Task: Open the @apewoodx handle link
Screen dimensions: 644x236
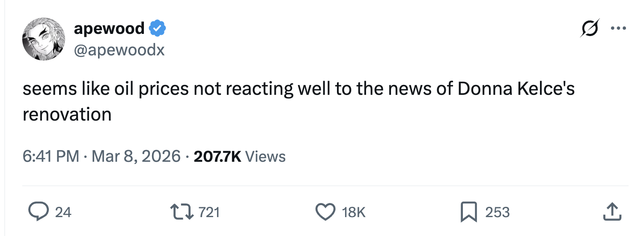Action: point(119,50)
